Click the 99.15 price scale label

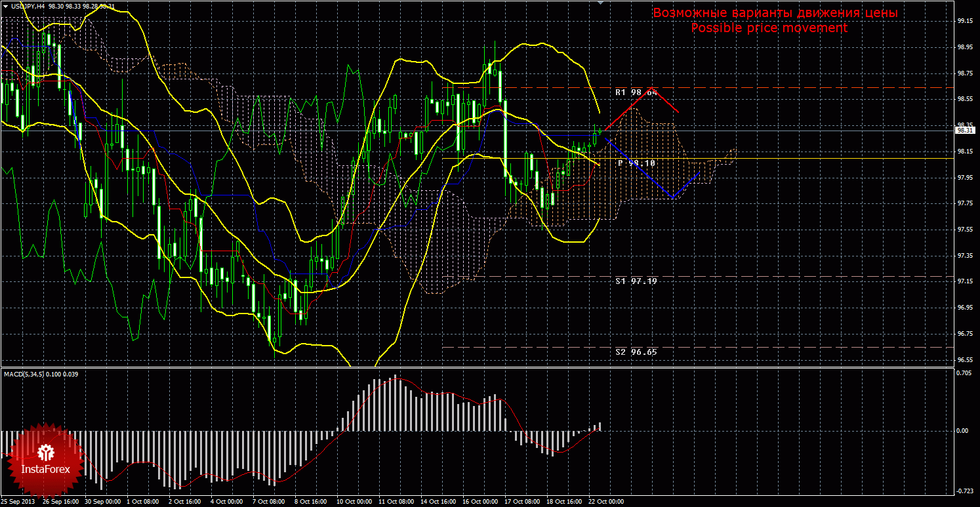click(965, 21)
